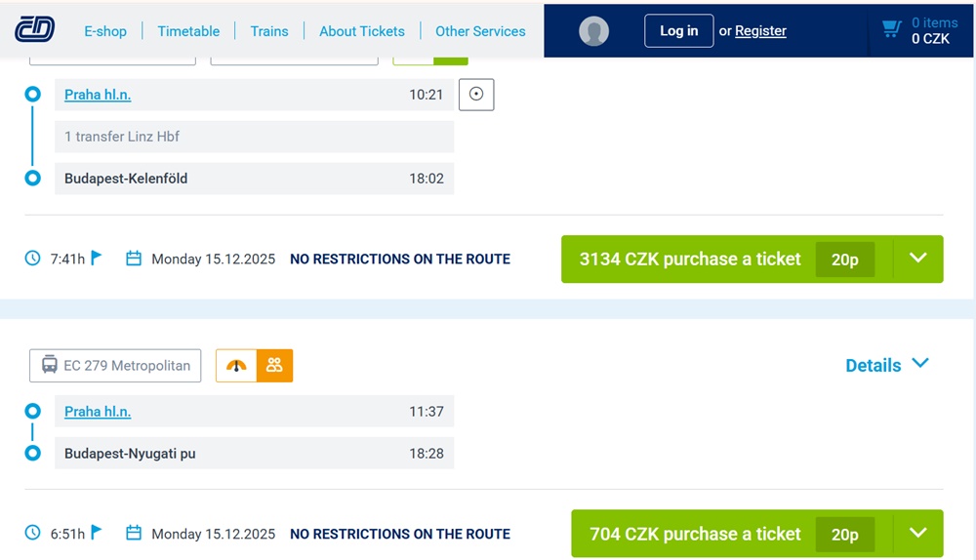This screenshot has height=560, width=976.
Task: Click the ČD logo in the header
Action: pos(35,30)
